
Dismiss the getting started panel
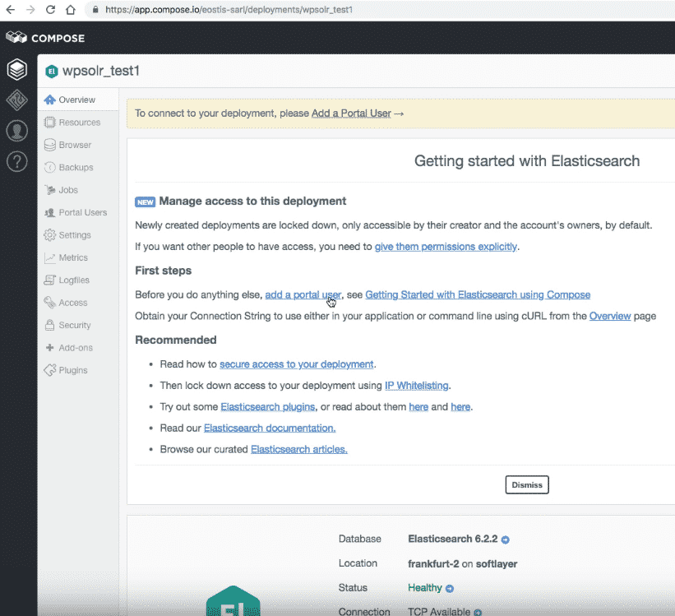point(527,484)
